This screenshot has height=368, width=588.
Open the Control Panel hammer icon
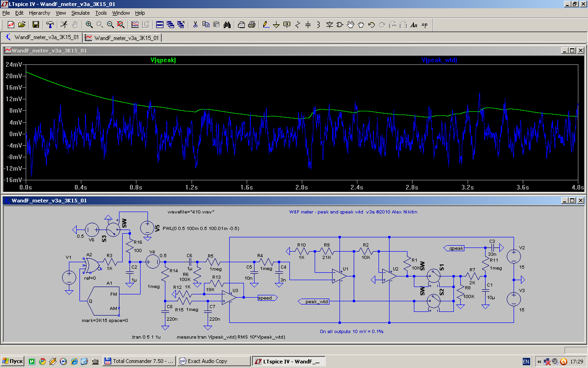pyautogui.click(x=51, y=25)
